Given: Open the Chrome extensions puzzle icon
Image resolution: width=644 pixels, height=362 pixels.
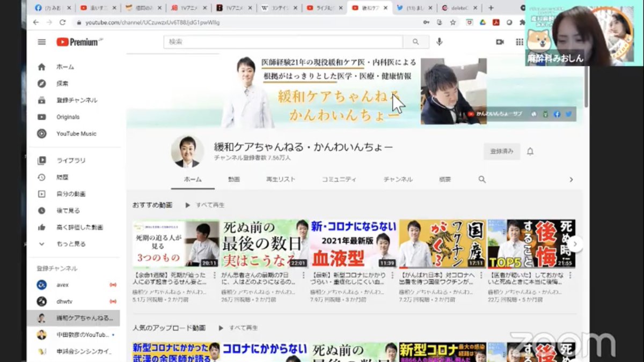Looking at the screenshot, I should [x=522, y=23].
